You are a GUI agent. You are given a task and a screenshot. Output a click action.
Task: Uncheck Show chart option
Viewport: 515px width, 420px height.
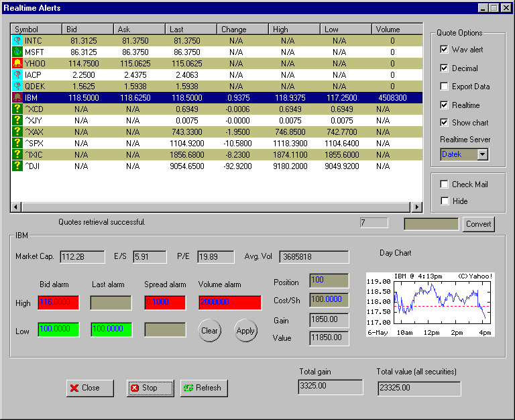point(444,123)
